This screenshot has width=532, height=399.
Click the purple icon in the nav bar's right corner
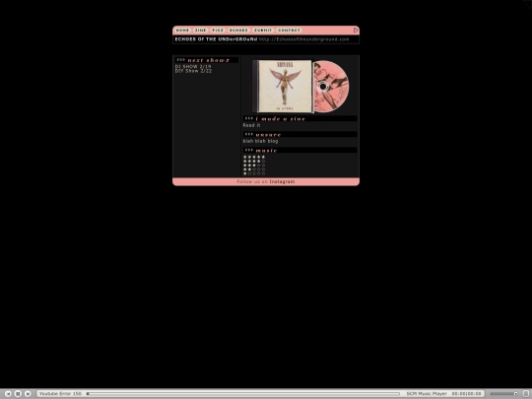tap(356, 31)
